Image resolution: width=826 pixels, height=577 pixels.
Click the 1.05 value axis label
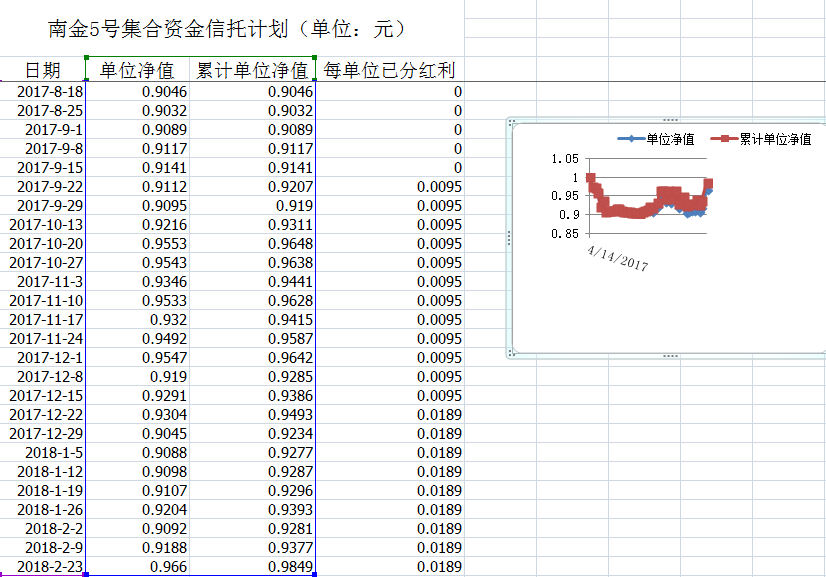[565, 159]
